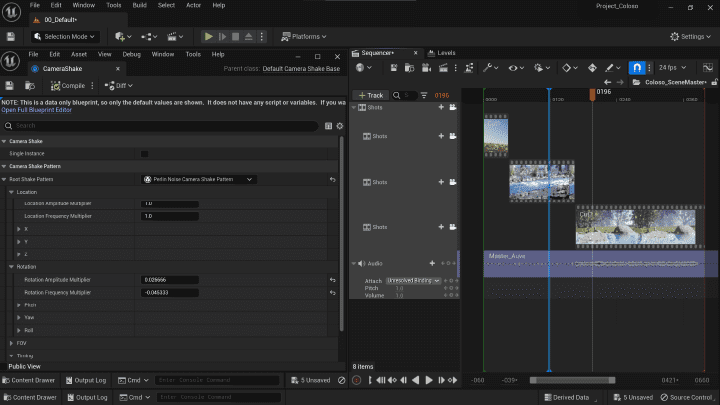Open the Platforms menu

pyautogui.click(x=304, y=37)
